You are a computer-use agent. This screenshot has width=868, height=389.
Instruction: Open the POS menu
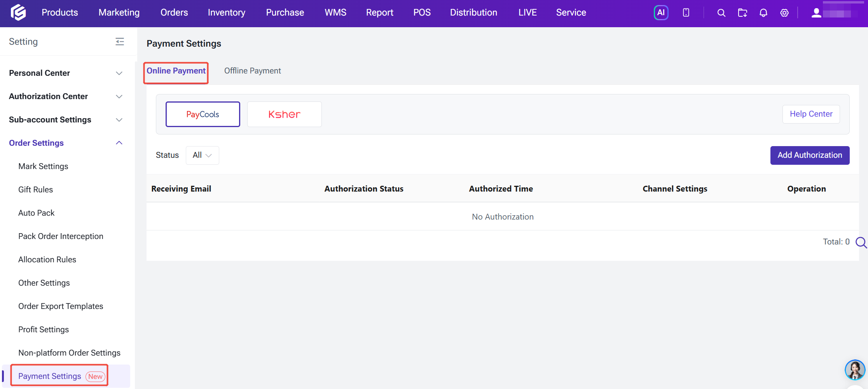click(x=422, y=12)
